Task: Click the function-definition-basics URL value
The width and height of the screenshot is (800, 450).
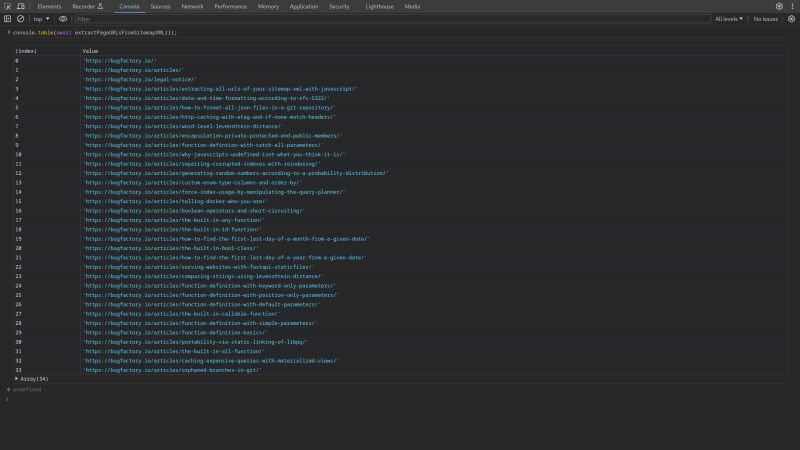Action: coord(175,332)
